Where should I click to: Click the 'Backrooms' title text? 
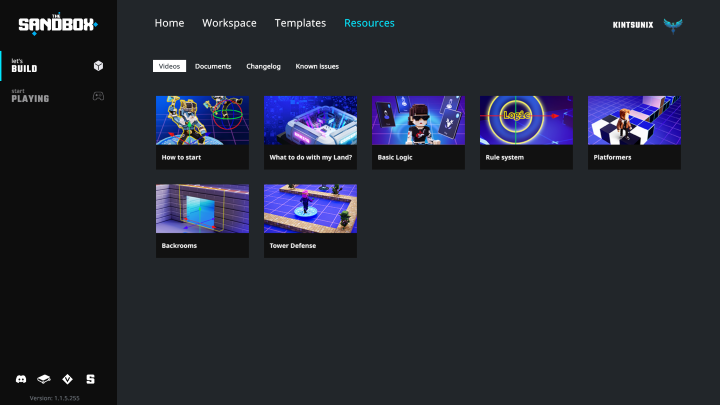point(179,245)
